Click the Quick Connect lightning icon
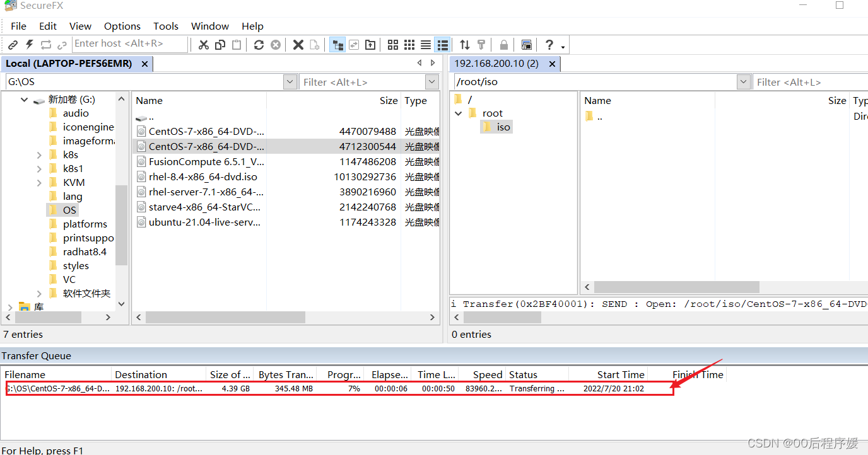Image resolution: width=868 pixels, height=455 pixels. (29, 45)
